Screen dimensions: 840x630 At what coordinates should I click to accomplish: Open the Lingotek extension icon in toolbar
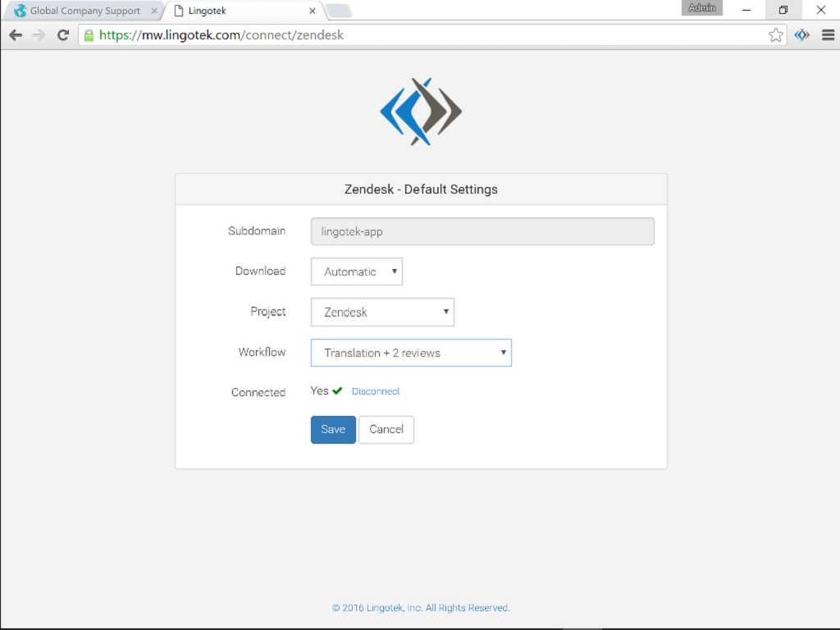coord(801,35)
